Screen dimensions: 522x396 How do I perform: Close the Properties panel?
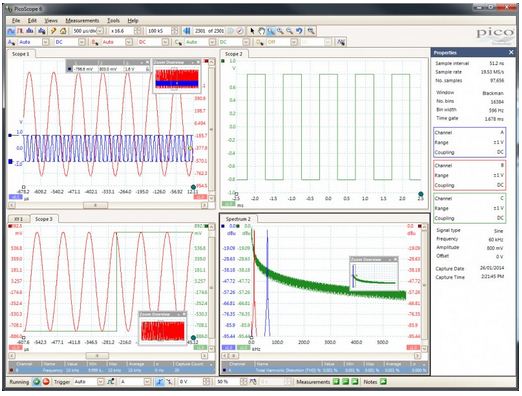[511, 52]
